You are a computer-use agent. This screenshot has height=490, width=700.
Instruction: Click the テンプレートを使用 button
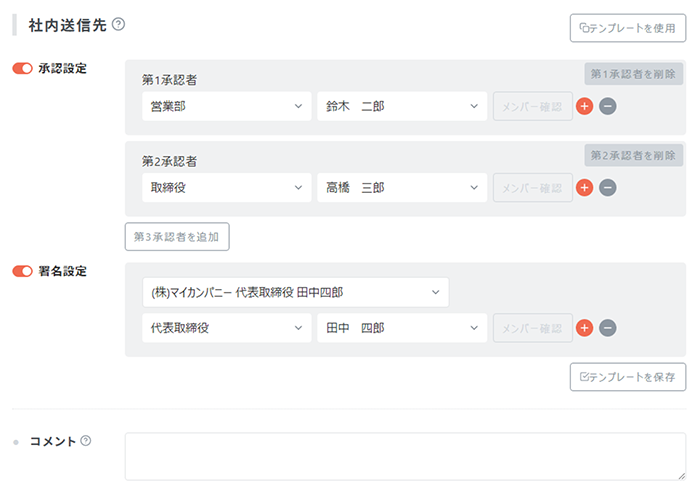(x=627, y=28)
